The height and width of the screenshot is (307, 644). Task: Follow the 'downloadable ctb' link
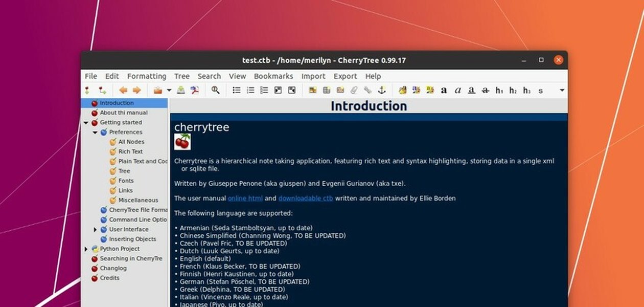click(306, 199)
